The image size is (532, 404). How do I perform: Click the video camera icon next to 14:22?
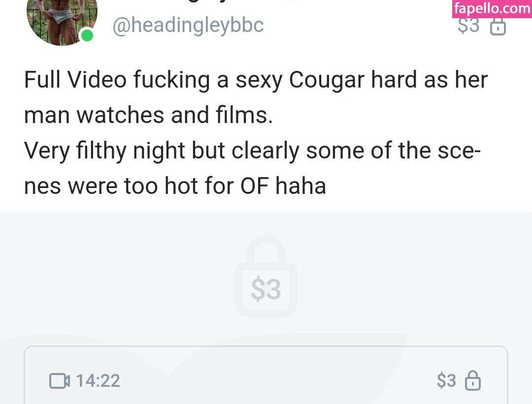click(60, 380)
